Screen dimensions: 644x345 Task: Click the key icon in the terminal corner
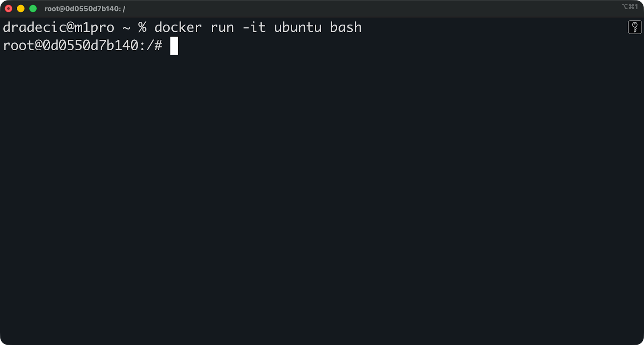[x=635, y=27]
